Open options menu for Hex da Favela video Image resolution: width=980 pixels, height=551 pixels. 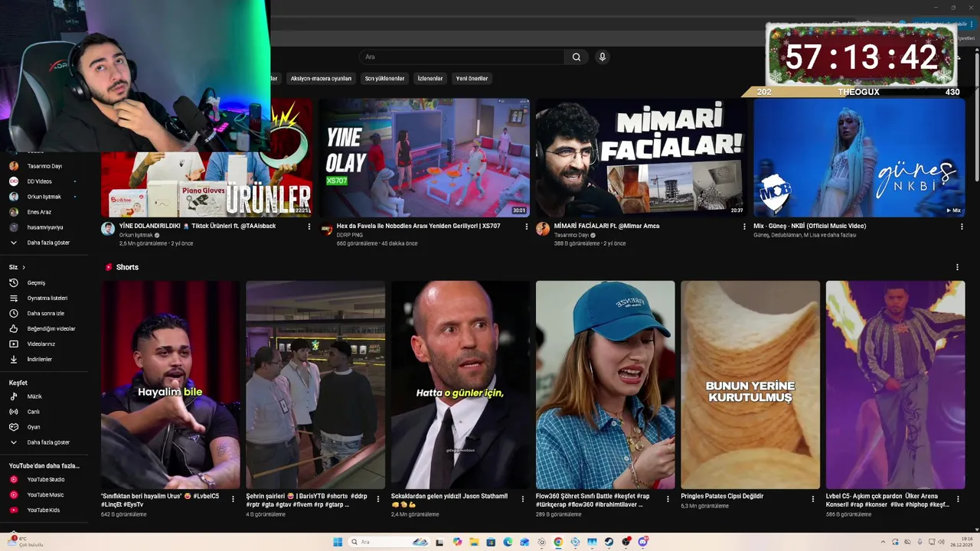click(x=527, y=227)
